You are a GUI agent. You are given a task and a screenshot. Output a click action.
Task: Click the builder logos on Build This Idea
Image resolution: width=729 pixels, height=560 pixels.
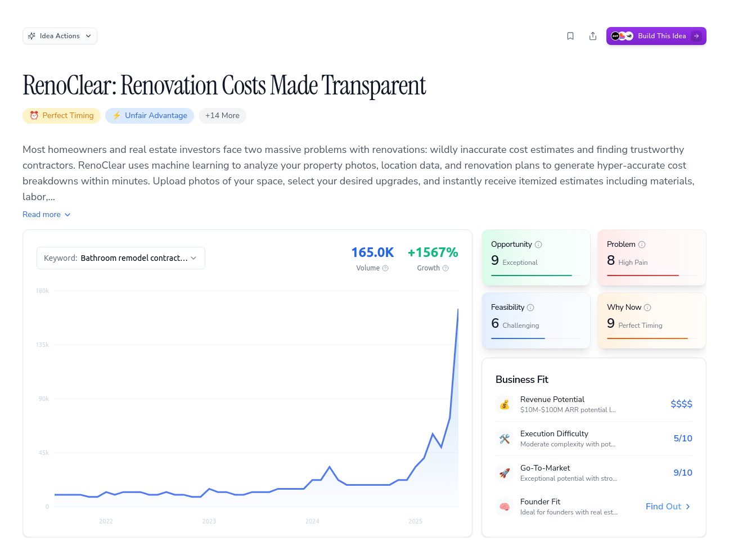(x=622, y=36)
